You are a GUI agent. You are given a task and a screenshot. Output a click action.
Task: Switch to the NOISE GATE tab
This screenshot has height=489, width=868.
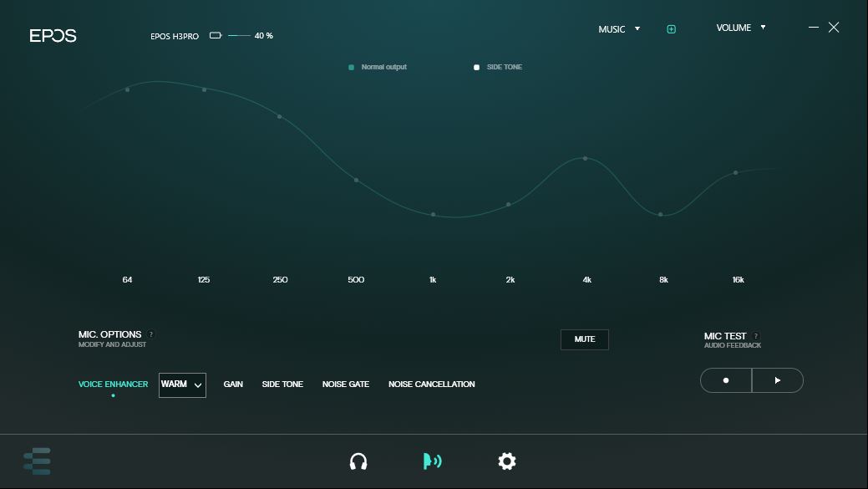346,385
